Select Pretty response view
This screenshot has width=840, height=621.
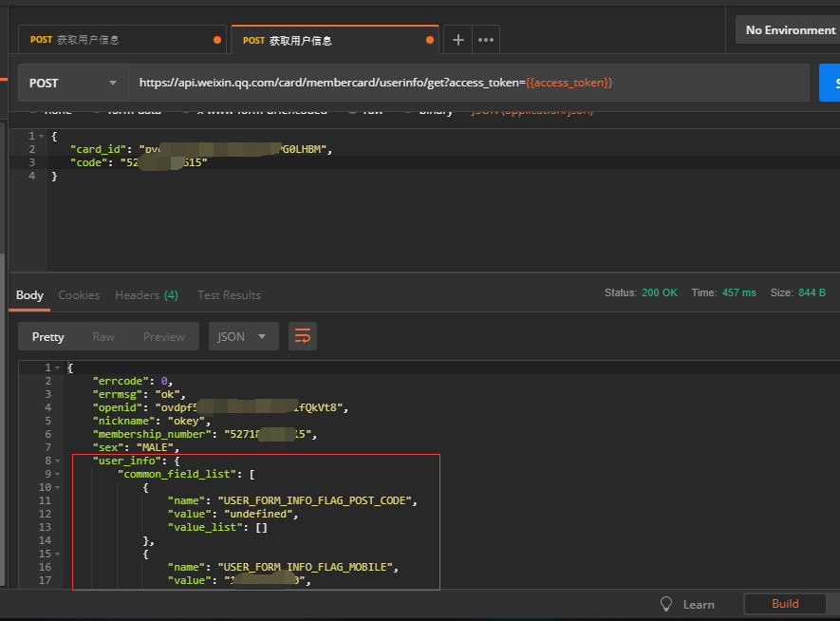click(x=47, y=336)
